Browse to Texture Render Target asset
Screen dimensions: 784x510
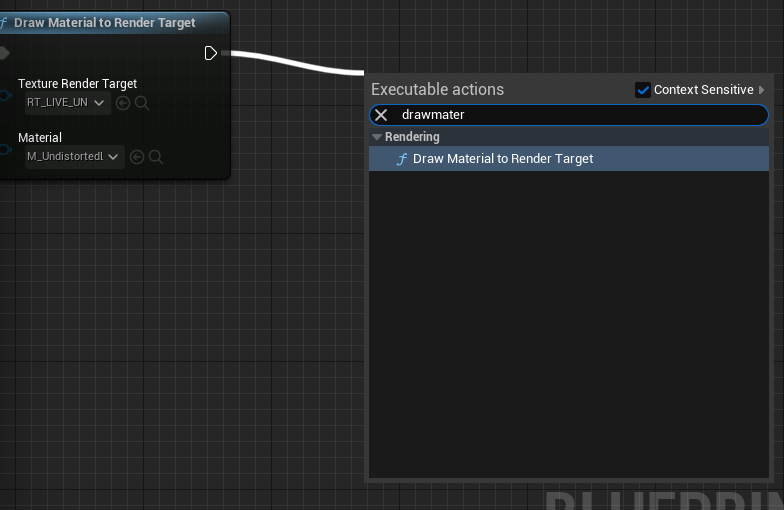click(x=142, y=102)
